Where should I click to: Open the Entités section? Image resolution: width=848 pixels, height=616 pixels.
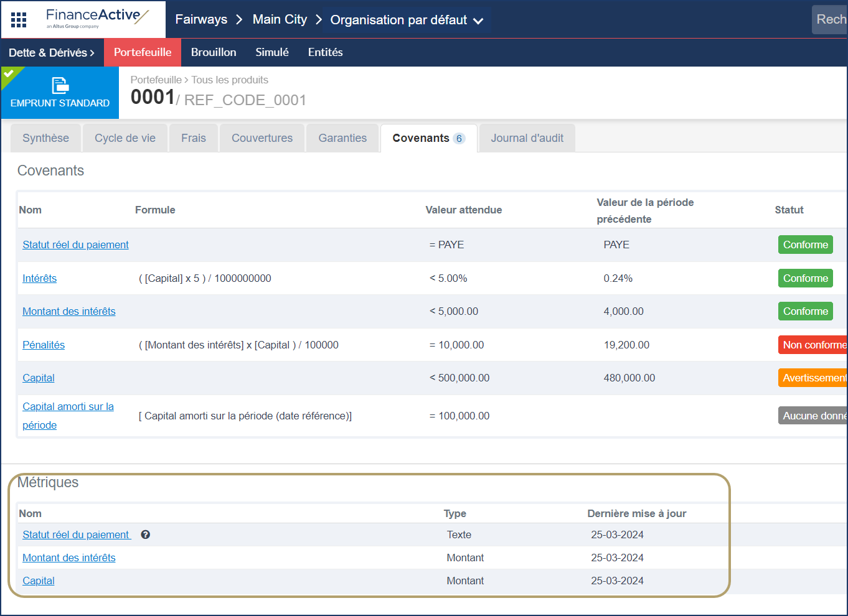coord(325,52)
